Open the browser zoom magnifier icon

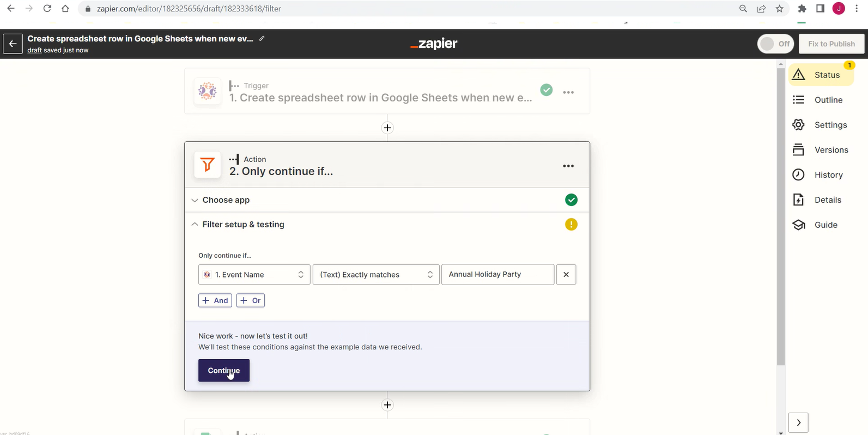tap(743, 9)
